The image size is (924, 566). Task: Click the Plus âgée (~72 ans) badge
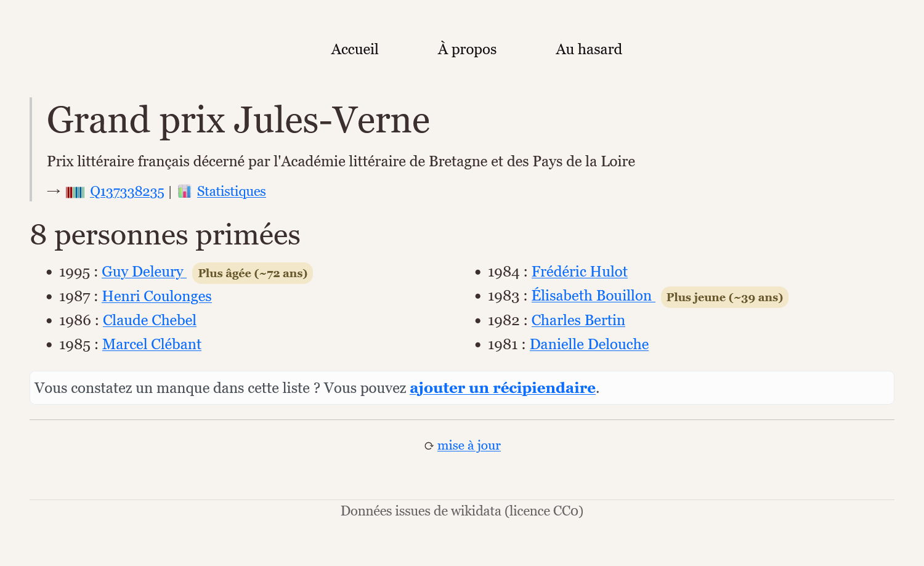click(253, 273)
